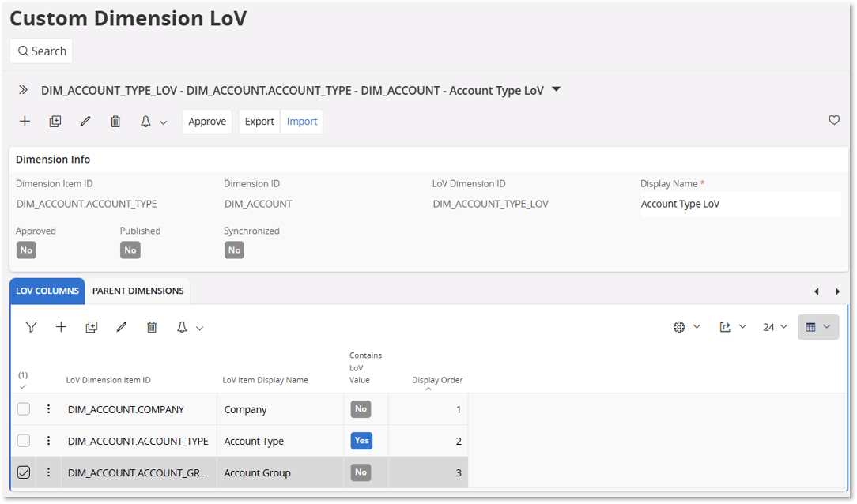Open the three-dot menu for the Account Group row
Image resolution: width=857 pixels, height=504 pixels.
point(49,472)
